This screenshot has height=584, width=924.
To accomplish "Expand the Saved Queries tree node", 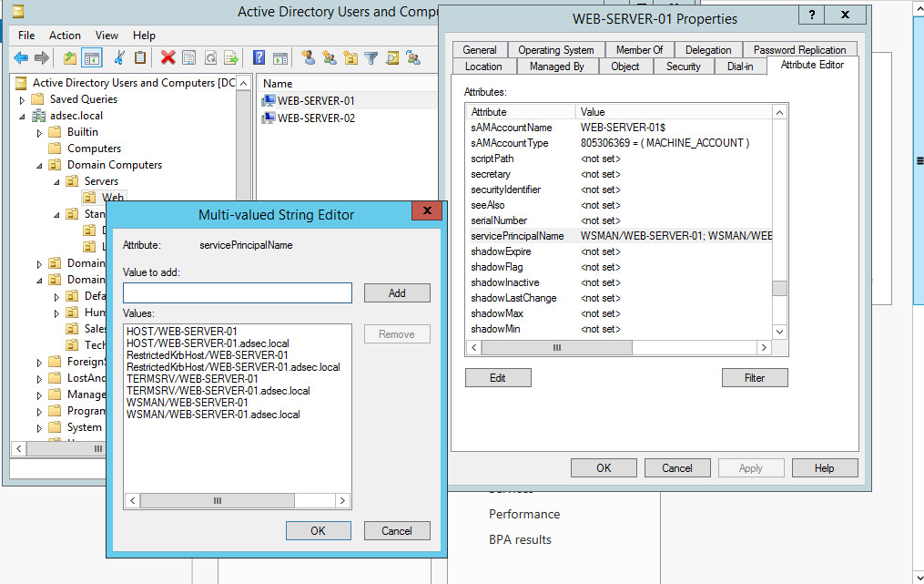I will (x=39, y=99).
